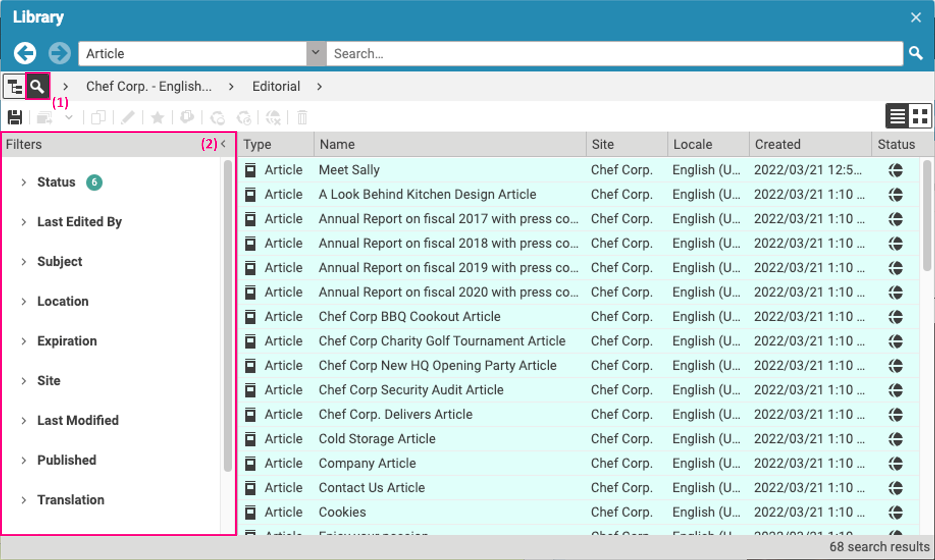Click the magnifier search button at top right
This screenshot has width=935, height=560.
point(915,53)
